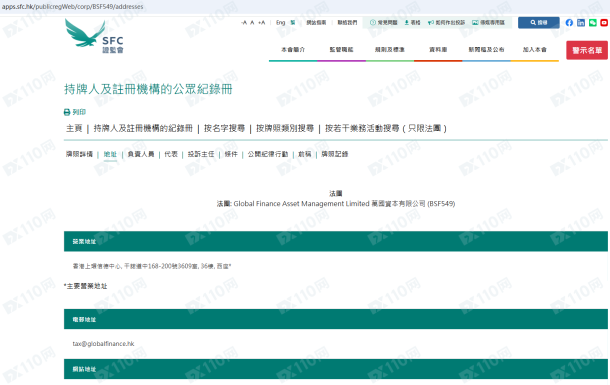Select the 地址 addresses tab
The height and width of the screenshot is (385, 610).
click(110, 154)
